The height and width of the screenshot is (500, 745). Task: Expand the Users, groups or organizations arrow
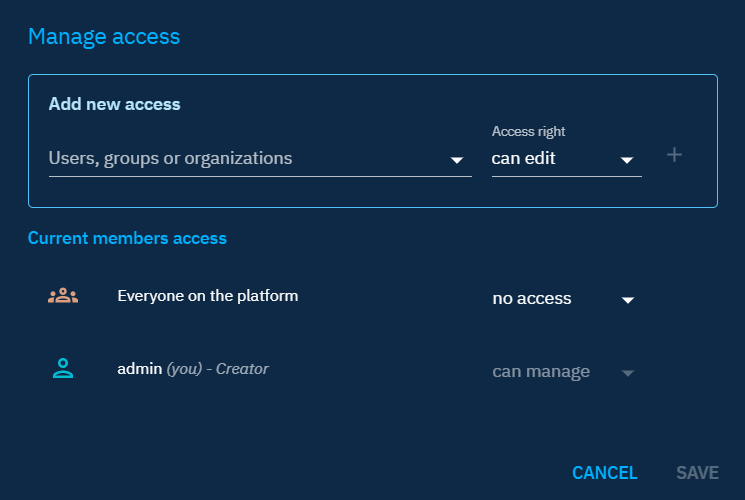pyautogui.click(x=457, y=160)
